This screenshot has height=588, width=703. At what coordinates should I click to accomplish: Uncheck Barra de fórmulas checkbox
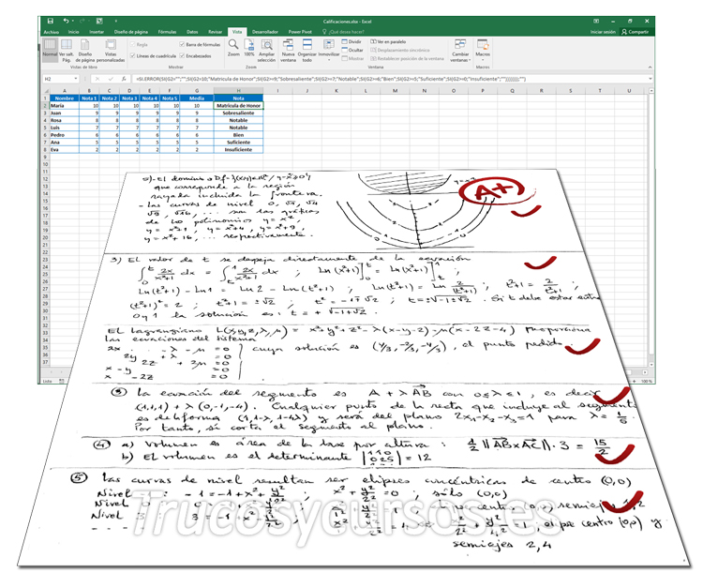[181, 44]
